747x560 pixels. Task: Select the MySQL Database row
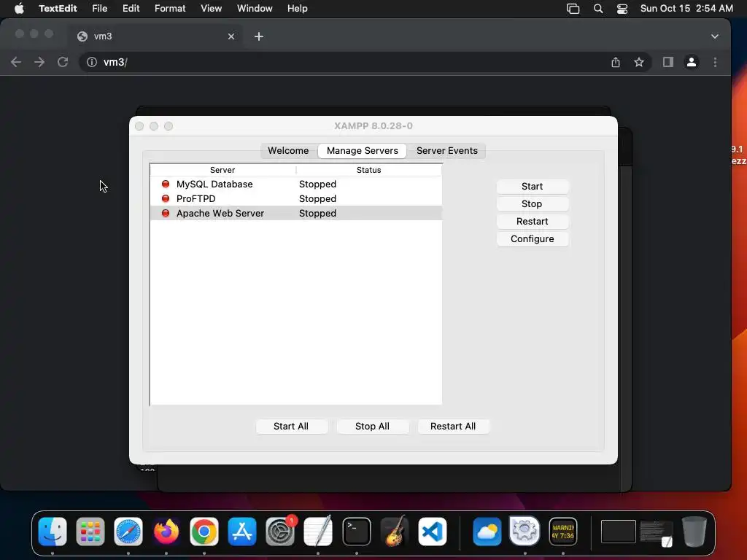point(296,184)
